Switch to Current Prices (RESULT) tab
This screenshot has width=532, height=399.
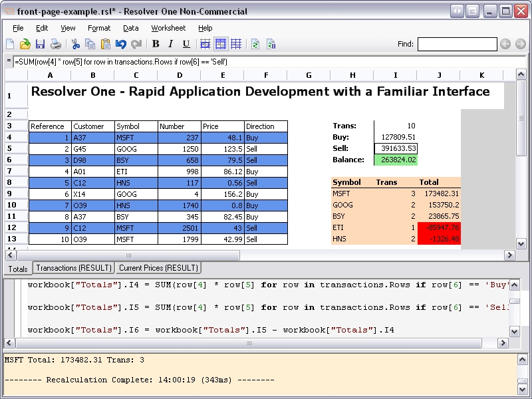pos(158,268)
